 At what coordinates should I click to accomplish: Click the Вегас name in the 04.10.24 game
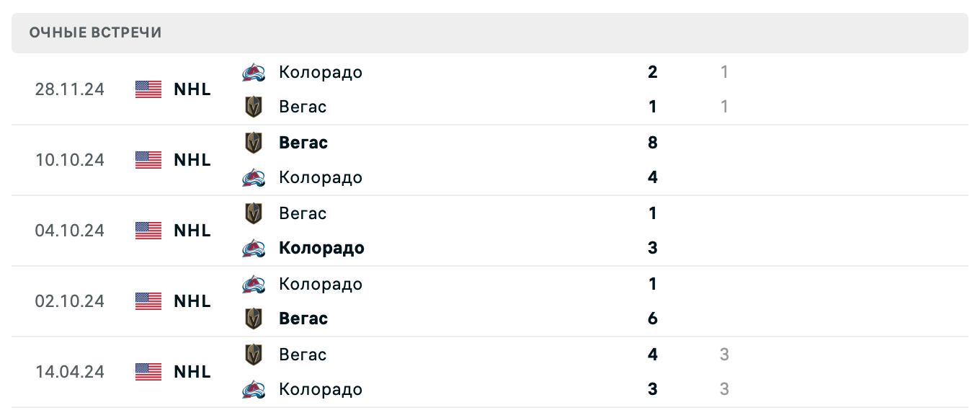(x=303, y=213)
